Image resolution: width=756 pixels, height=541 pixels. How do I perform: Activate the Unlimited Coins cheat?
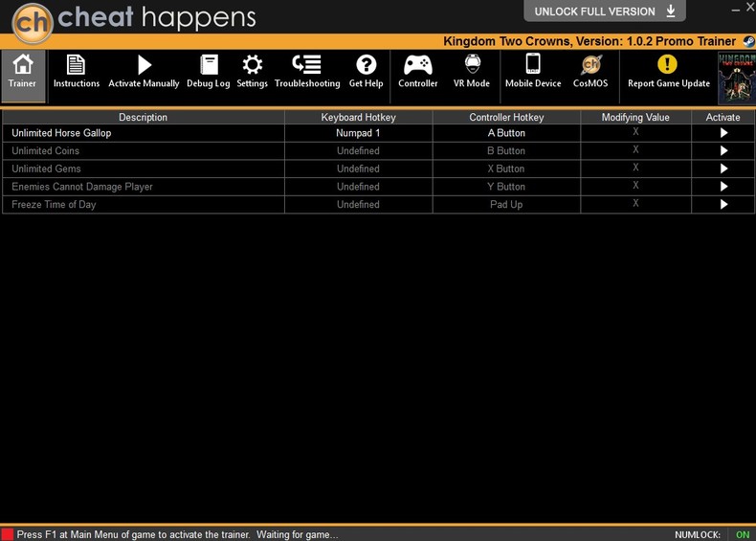pos(723,150)
